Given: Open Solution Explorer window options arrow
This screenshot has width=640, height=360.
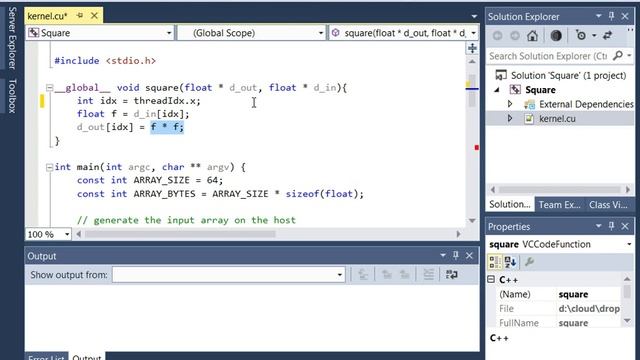Looking at the screenshot, I should [x=598, y=16].
